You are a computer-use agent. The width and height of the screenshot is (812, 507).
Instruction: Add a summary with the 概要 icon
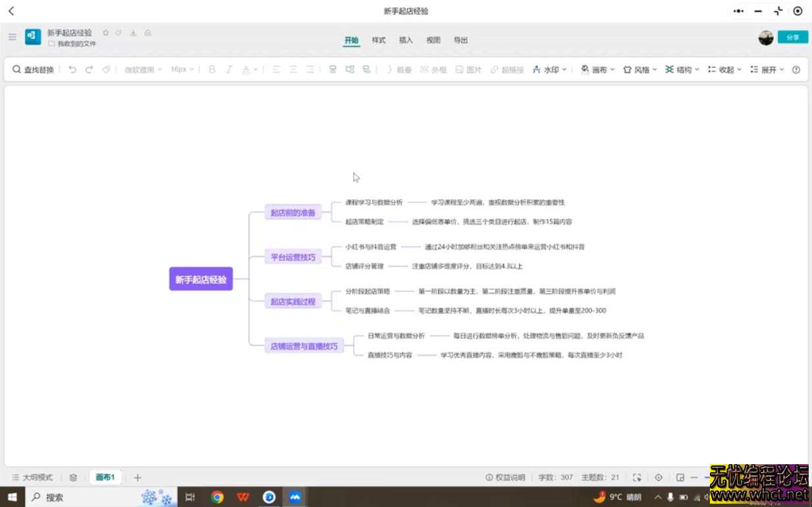[398, 69]
